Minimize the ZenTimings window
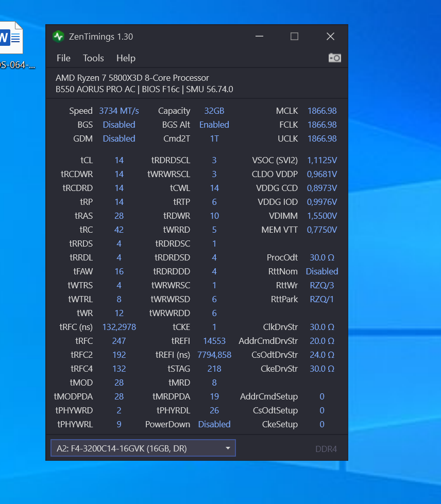 [259, 37]
